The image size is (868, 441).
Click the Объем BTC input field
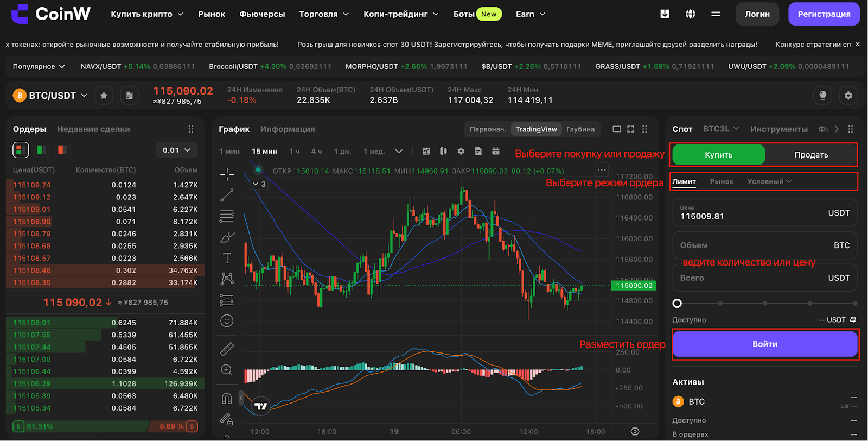point(765,245)
